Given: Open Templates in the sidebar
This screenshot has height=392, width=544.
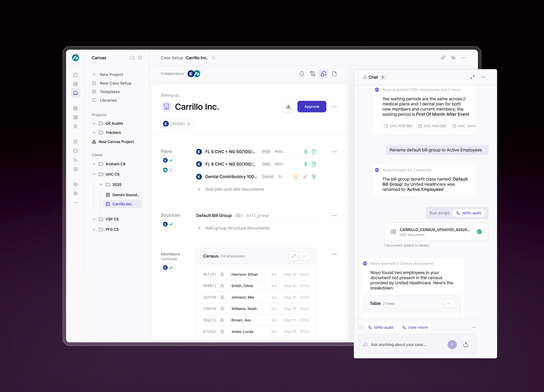Looking at the screenshot, I should pyautogui.click(x=110, y=92).
